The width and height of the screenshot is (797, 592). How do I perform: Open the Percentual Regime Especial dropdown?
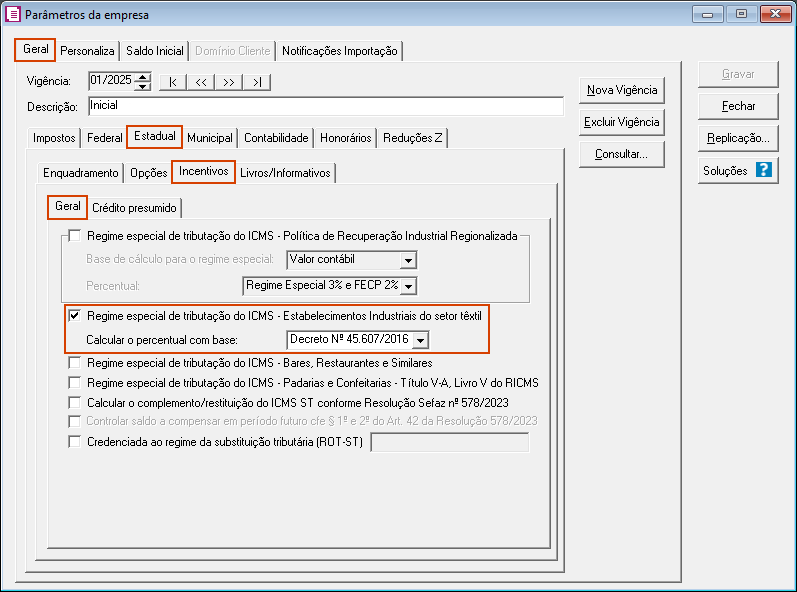click(407, 286)
